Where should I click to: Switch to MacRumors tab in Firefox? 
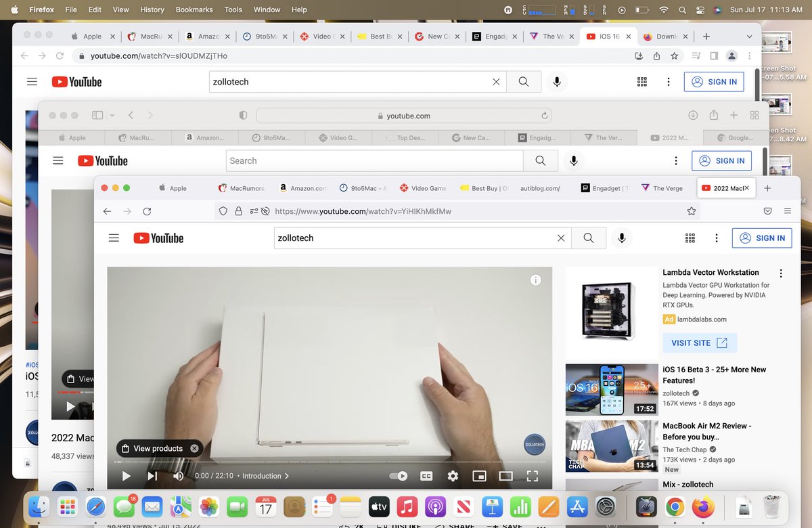[242, 188]
